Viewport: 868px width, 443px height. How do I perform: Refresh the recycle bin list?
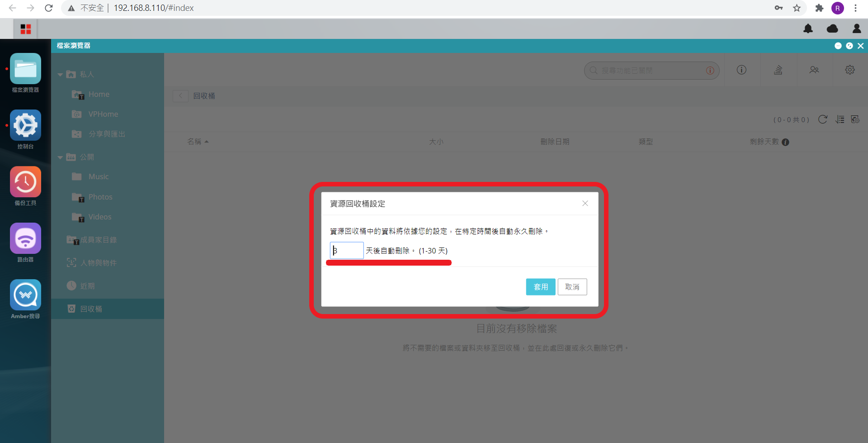[x=823, y=119]
